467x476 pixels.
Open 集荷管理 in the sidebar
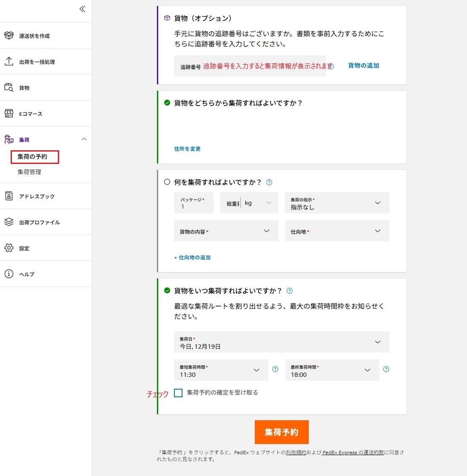[x=29, y=172]
